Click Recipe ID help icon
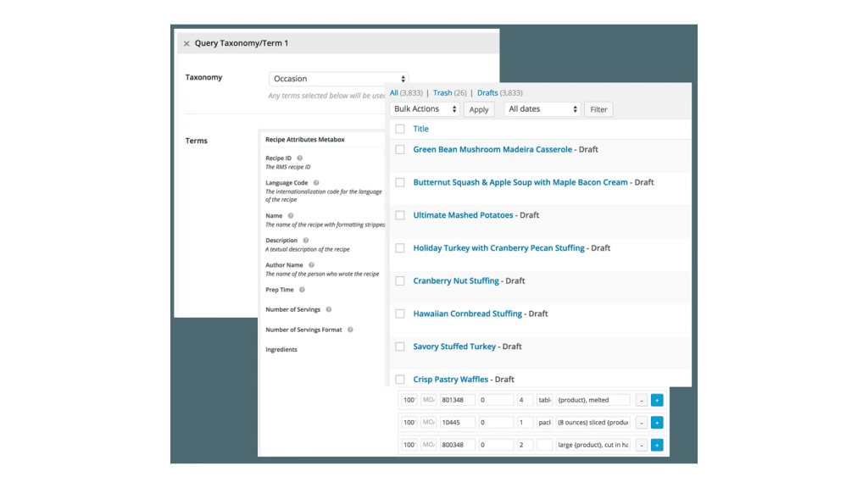The width and height of the screenshot is (868, 488). tap(299, 158)
